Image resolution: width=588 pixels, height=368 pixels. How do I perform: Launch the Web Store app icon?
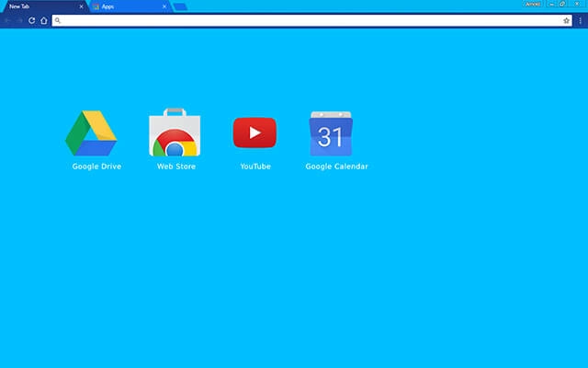(175, 132)
